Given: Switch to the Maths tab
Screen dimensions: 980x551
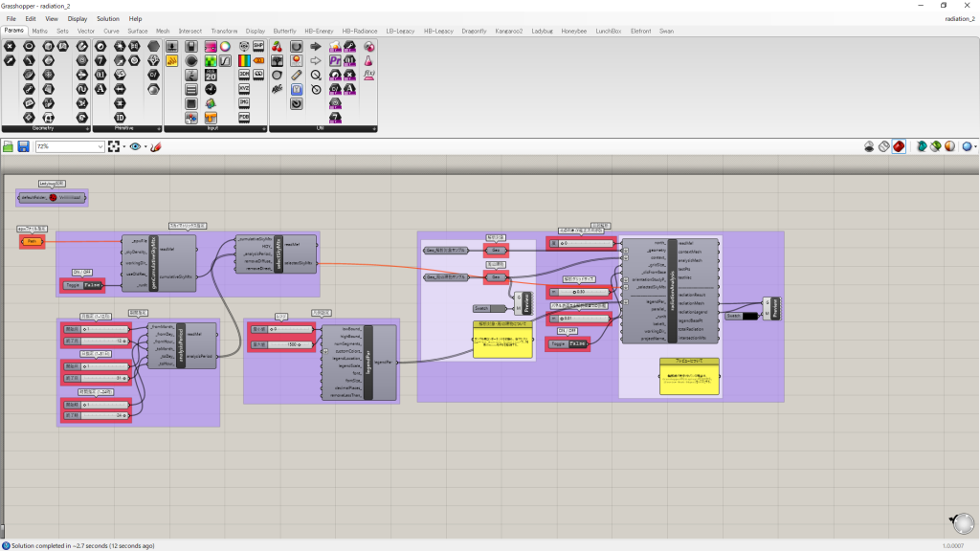Looking at the screenshot, I should [39, 31].
